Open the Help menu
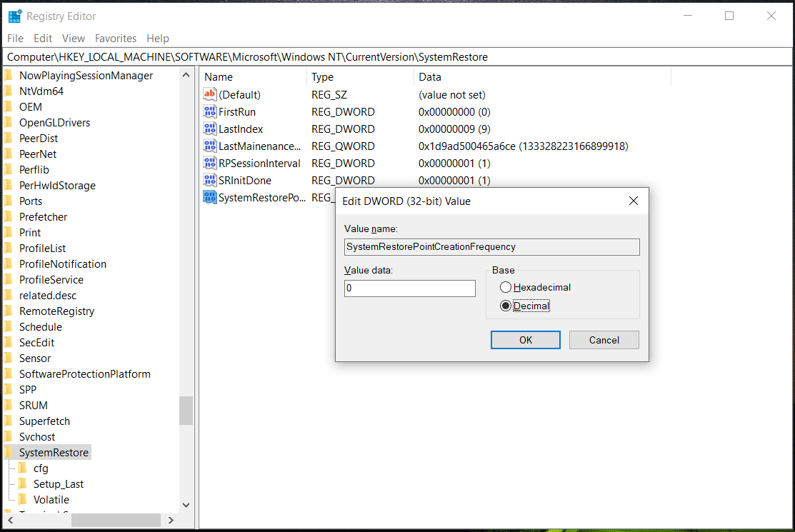This screenshot has width=795, height=532. [x=158, y=39]
